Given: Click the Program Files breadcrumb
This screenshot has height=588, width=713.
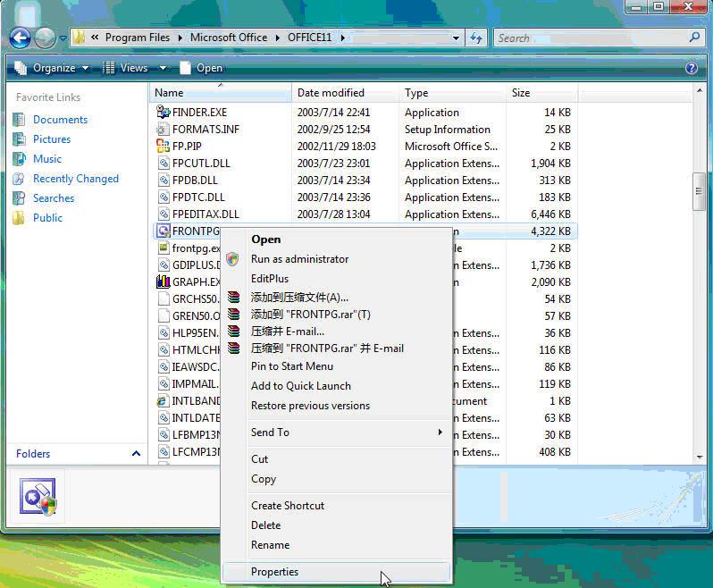Looking at the screenshot, I should tap(138, 38).
